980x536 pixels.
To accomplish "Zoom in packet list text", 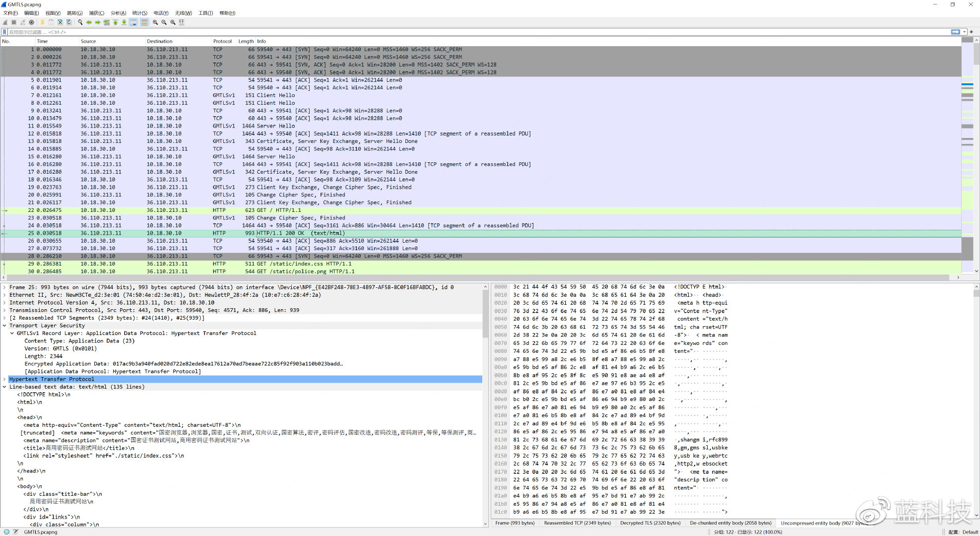I will 155,22.
